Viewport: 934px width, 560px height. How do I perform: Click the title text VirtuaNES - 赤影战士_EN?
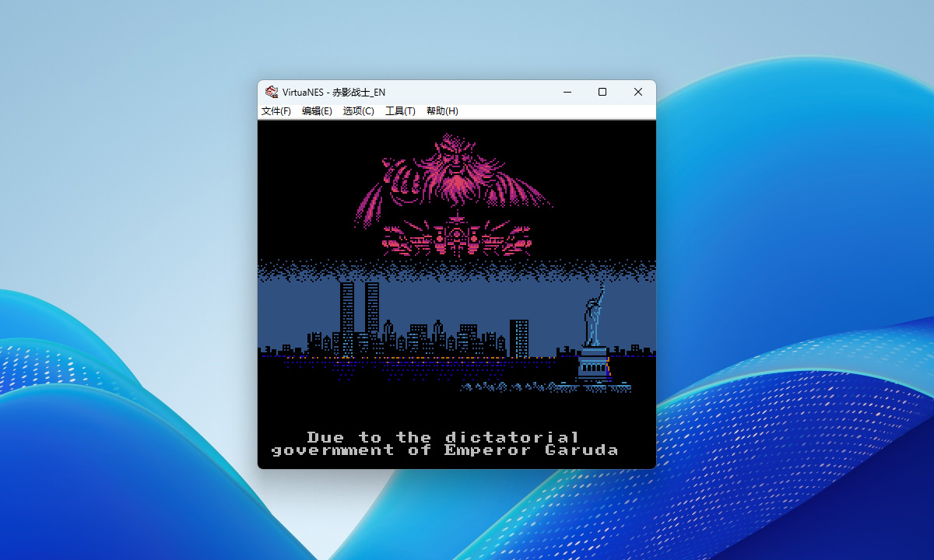(334, 93)
